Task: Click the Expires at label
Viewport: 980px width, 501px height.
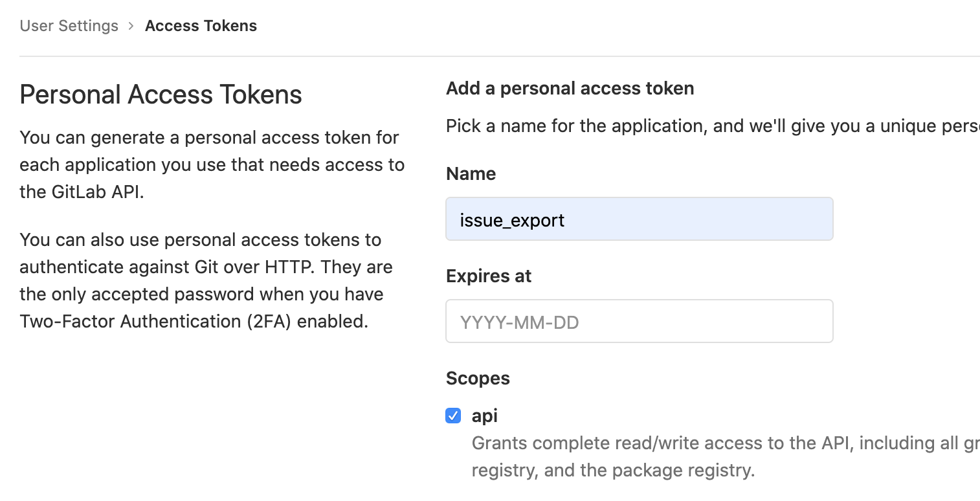Action: (488, 276)
